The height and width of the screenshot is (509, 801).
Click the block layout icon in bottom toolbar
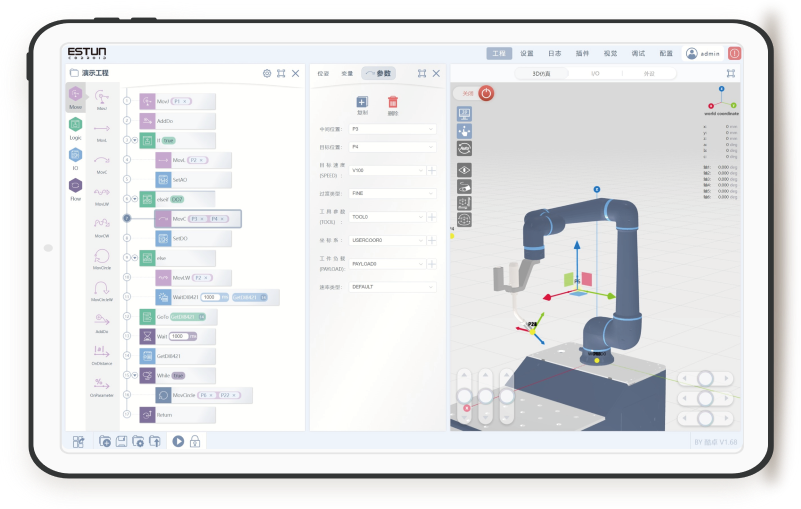pos(78,442)
